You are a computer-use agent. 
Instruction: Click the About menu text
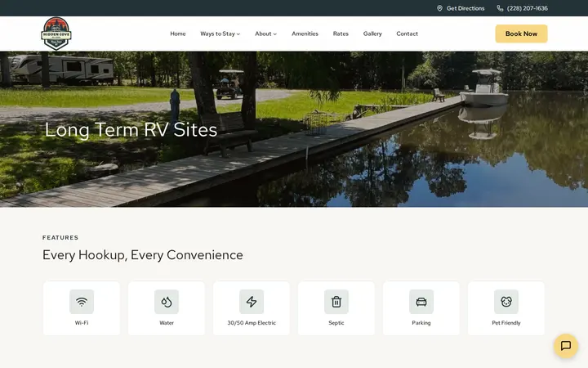point(263,34)
